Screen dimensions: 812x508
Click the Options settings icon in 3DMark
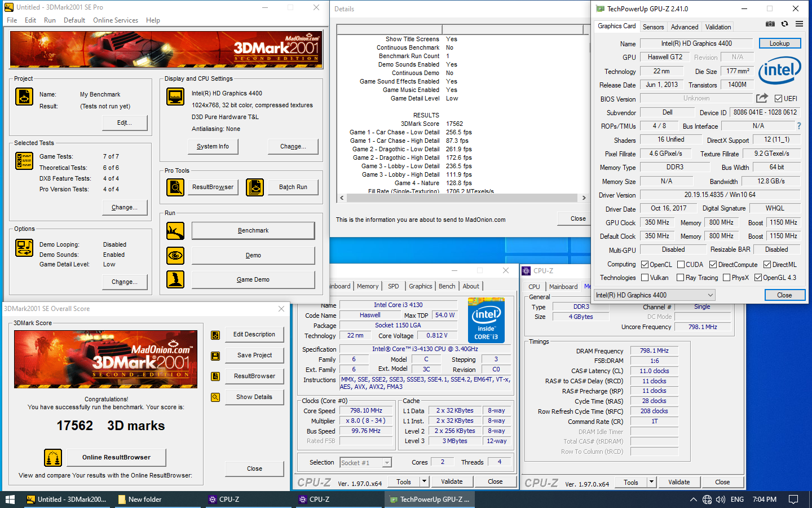[24, 247]
